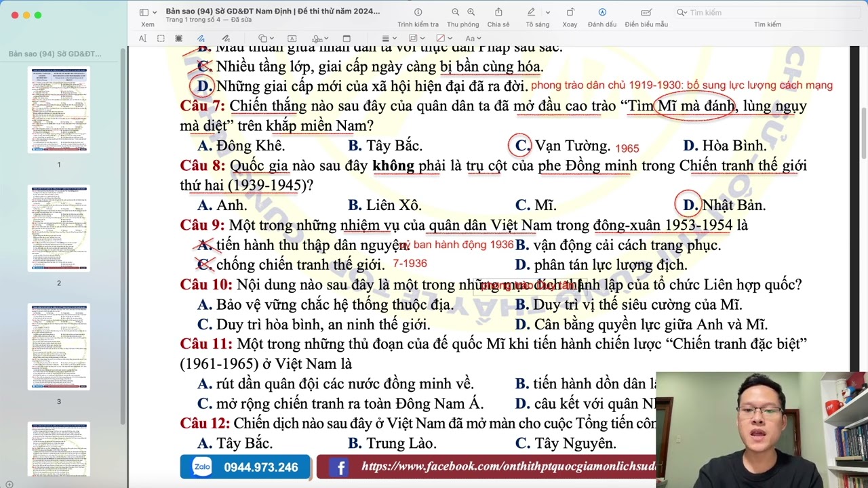
Task: Open the Sign signature dropdown
Action: 321,39
